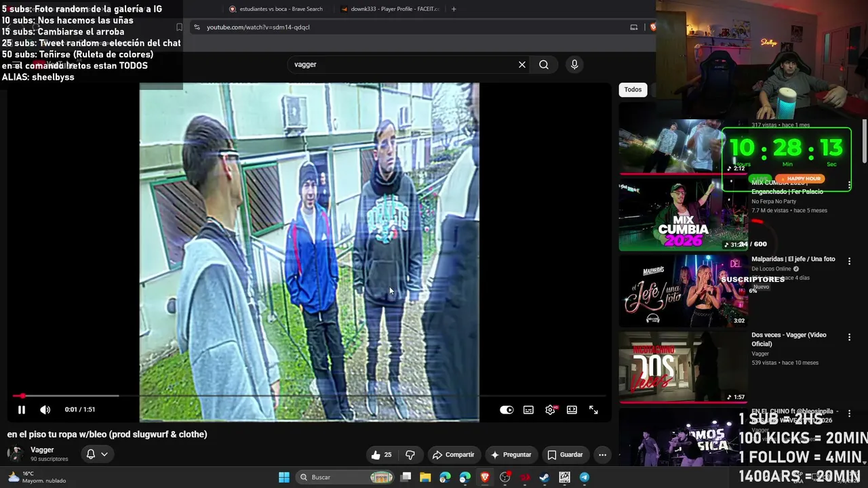Open the De Locos Online channel link
Viewport: 868px width, 488px height.
point(772,269)
